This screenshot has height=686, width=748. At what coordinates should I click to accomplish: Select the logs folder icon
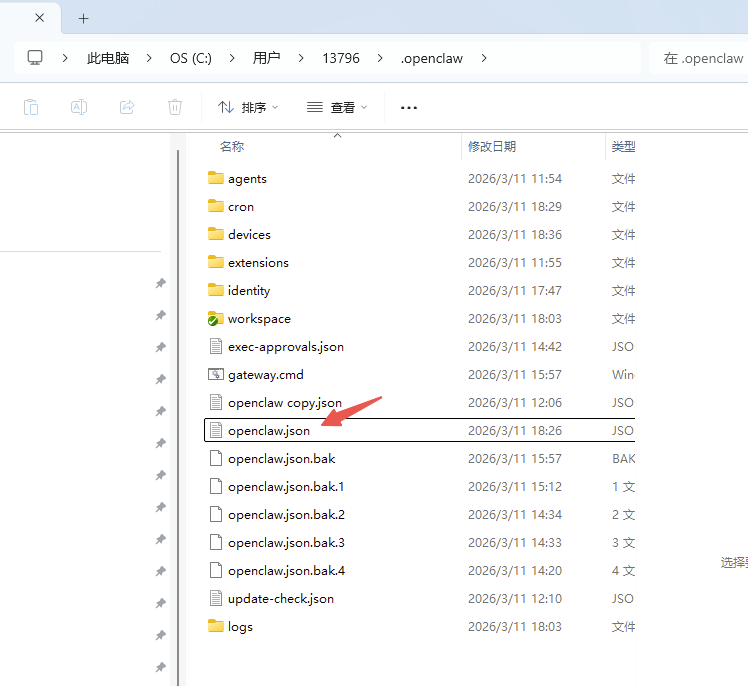216,626
